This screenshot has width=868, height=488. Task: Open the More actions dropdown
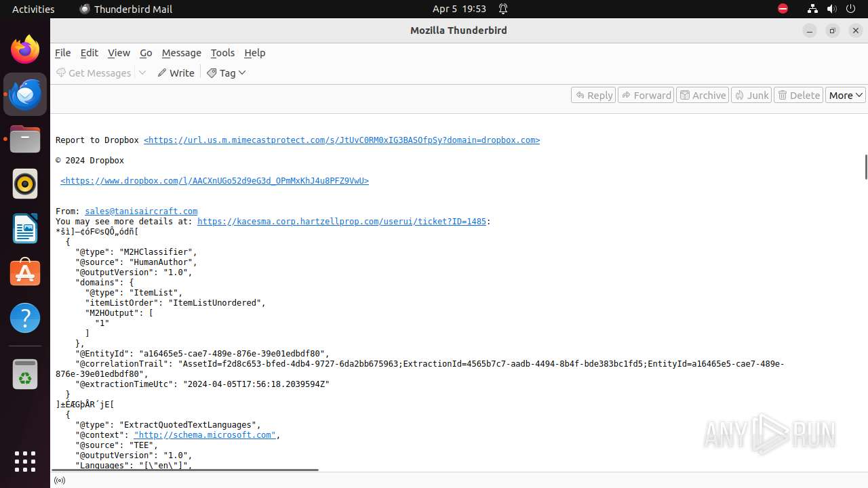[x=846, y=95]
